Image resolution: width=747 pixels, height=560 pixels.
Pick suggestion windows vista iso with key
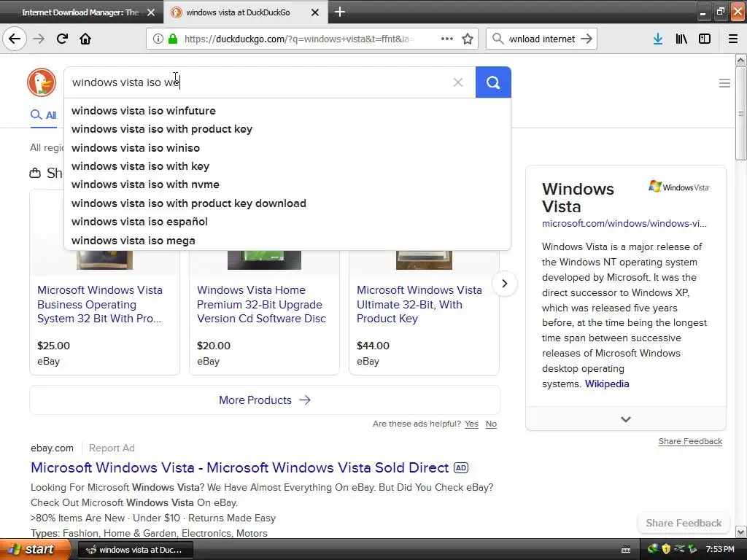[x=287, y=166]
